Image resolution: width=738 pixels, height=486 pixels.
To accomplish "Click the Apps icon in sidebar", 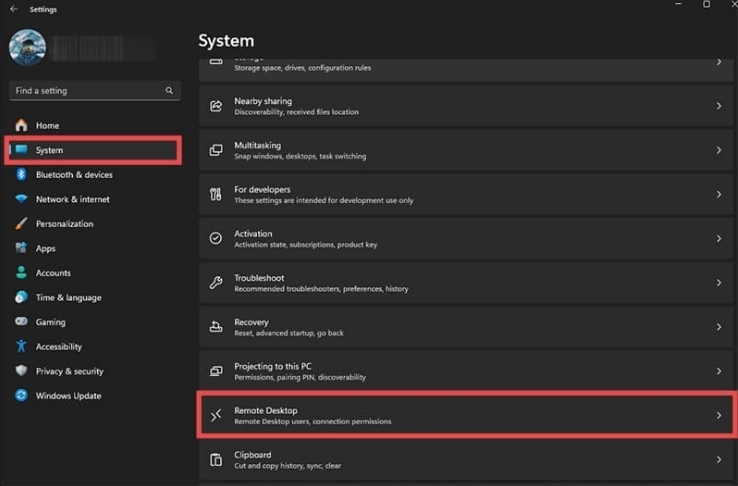I will pyautogui.click(x=21, y=248).
